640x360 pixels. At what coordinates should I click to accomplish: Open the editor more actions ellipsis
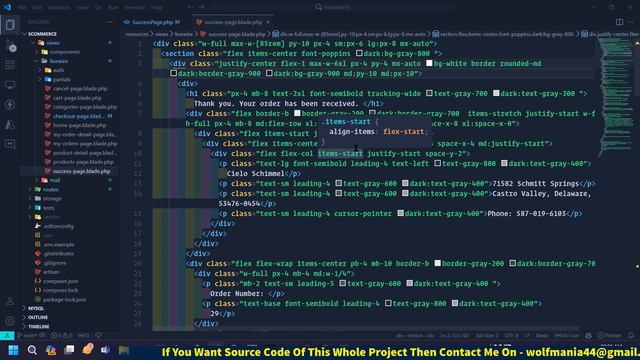[631, 22]
